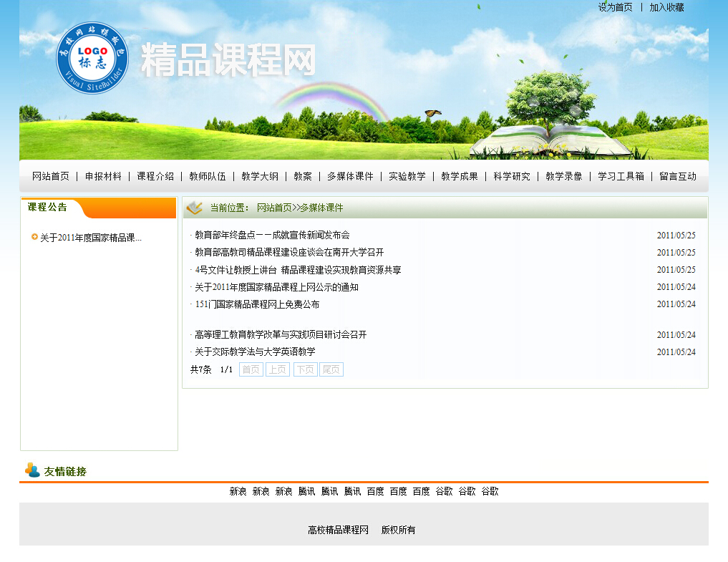Go to the 申报材料 menu item

click(103, 176)
